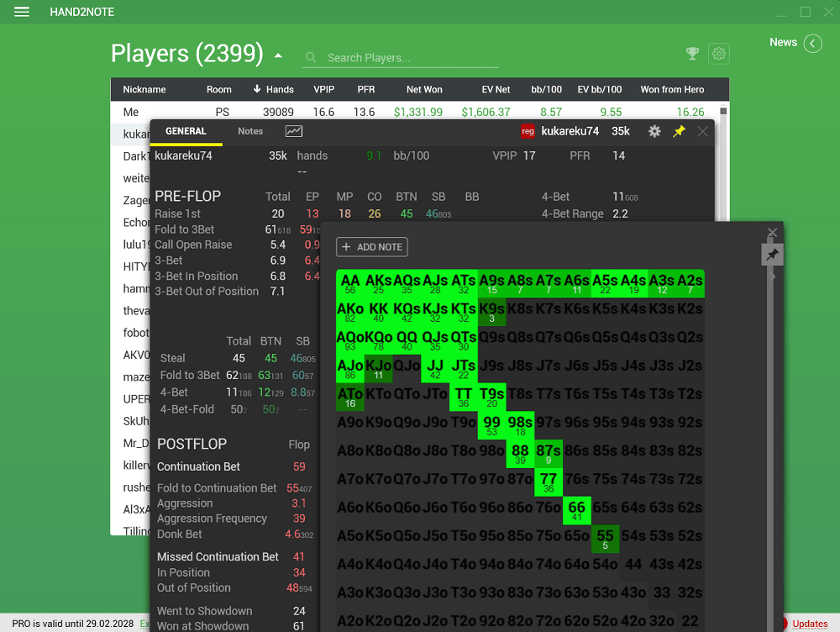The height and width of the screenshot is (632, 840).
Task: Click the Went to Showdown stat
Action: pos(205,611)
